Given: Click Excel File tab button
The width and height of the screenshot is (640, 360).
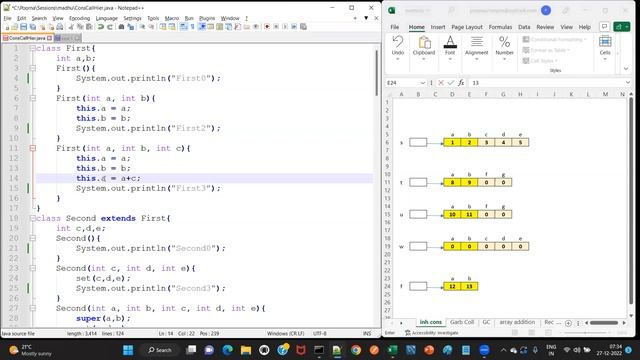Looking at the screenshot, I should pos(395,27).
